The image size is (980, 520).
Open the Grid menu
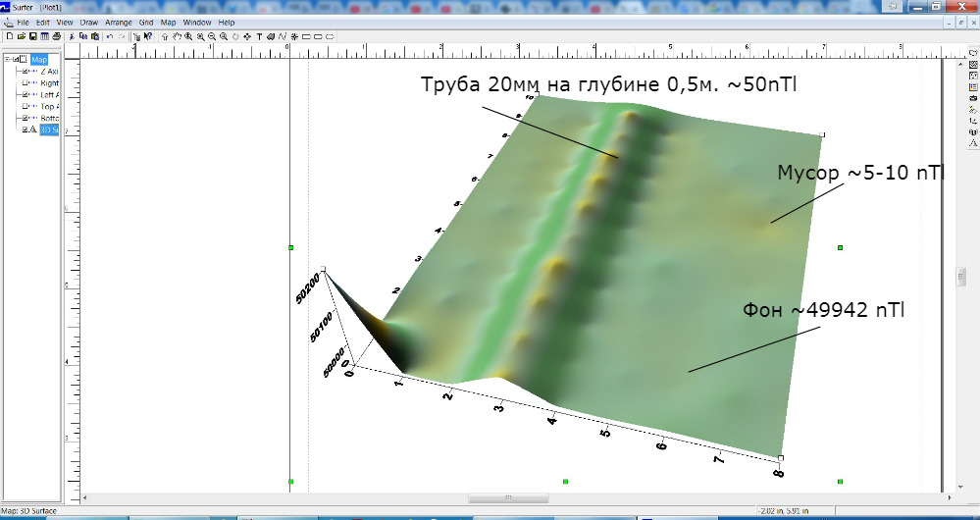point(146,23)
